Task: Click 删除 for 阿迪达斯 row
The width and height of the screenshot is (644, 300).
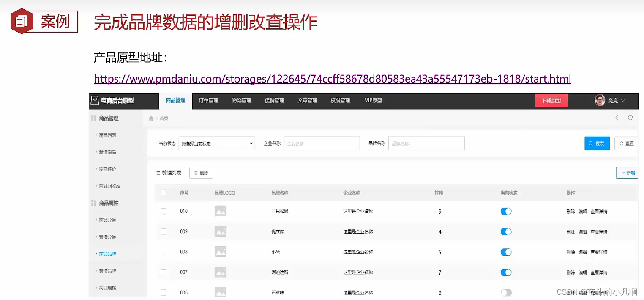Action: click(570, 272)
